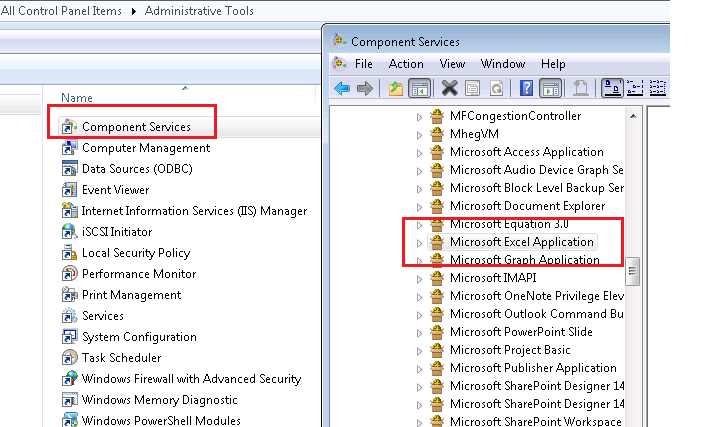Click the Refresh toolbar icon
This screenshot has width=703, height=427.
[494, 88]
